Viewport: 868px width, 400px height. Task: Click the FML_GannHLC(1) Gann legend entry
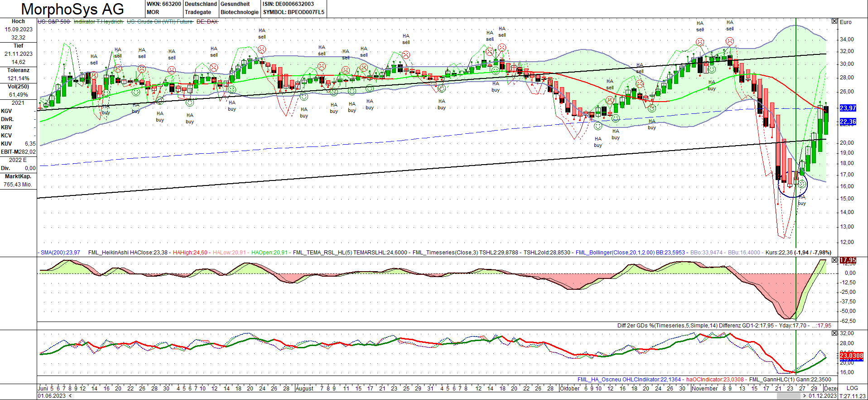pos(790,380)
